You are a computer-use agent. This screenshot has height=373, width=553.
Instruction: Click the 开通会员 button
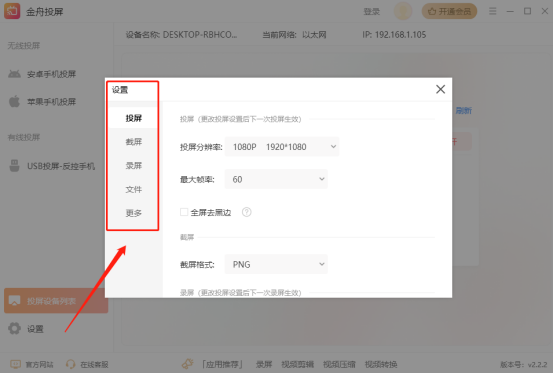pyautogui.click(x=449, y=11)
